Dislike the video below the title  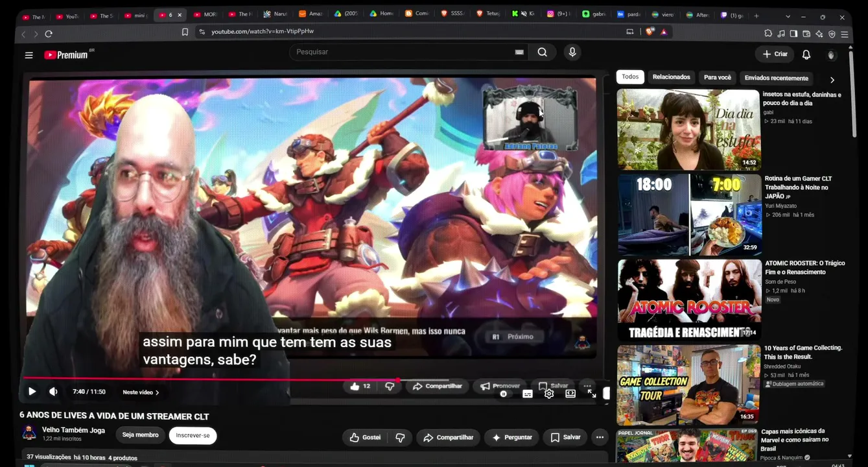click(x=400, y=438)
